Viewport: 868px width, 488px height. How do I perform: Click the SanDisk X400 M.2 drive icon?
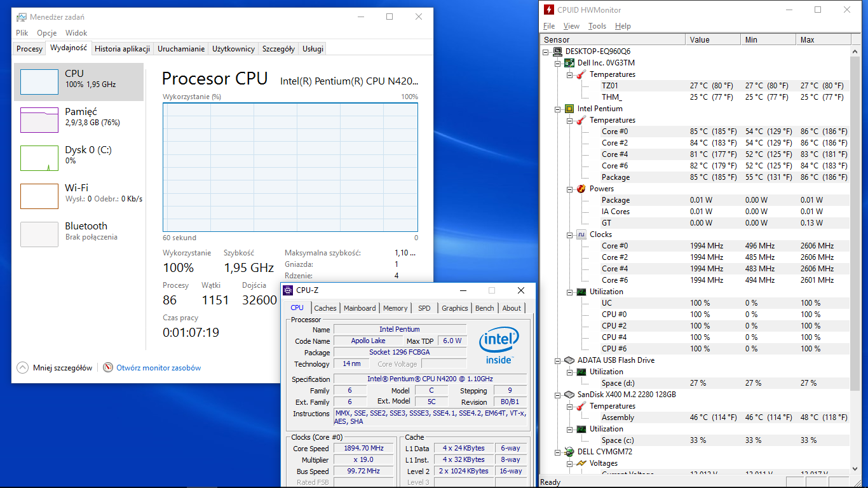click(x=570, y=395)
